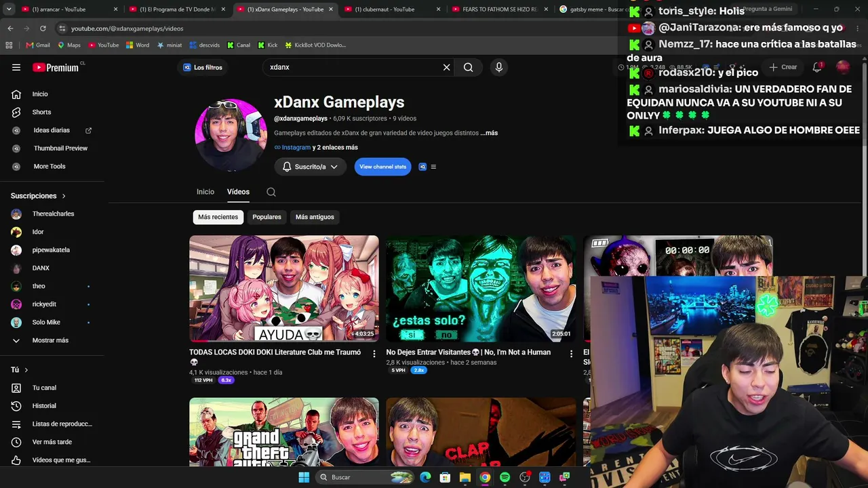Open site information icon in the address bar
The image size is (868, 488).
(x=62, y=28)
